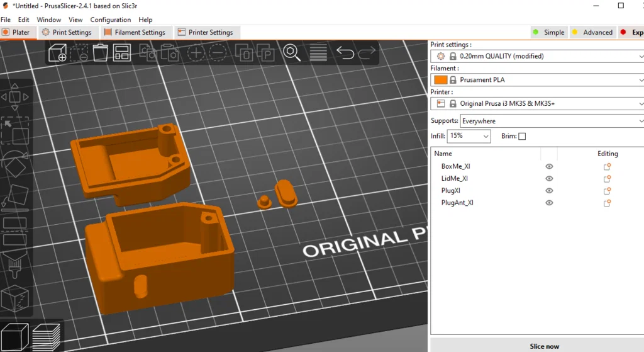The image size is (644, 352).
Task: Enable the Brim checkbox
Action: click(522, 137)
